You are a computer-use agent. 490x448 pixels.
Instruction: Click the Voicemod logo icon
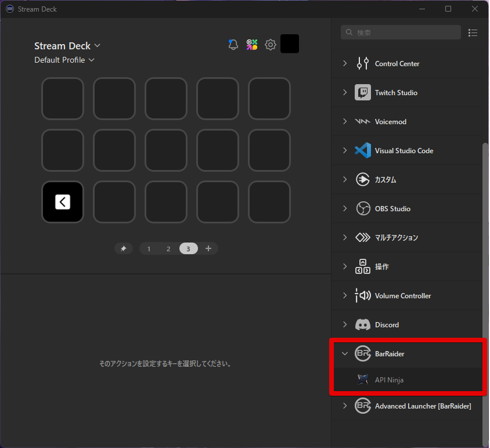tap(362, 121)
